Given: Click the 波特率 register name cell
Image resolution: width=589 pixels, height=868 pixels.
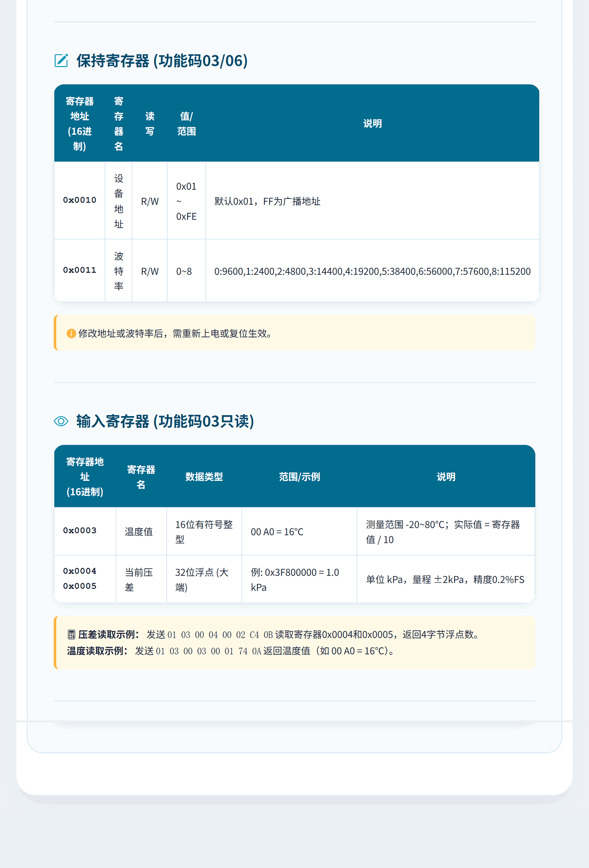Looking at the screenshot, I should [119, 271].
